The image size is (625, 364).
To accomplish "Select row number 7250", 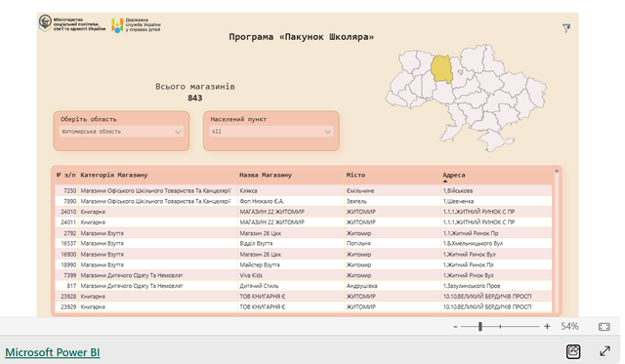I will click(x=69, y=190).
